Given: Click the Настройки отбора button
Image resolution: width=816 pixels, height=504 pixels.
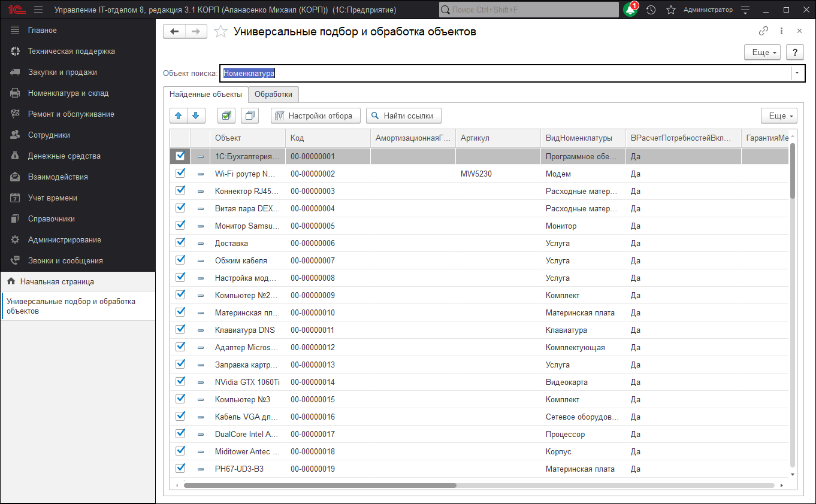Looking at the screenshot, I should (x=316, y=116).
